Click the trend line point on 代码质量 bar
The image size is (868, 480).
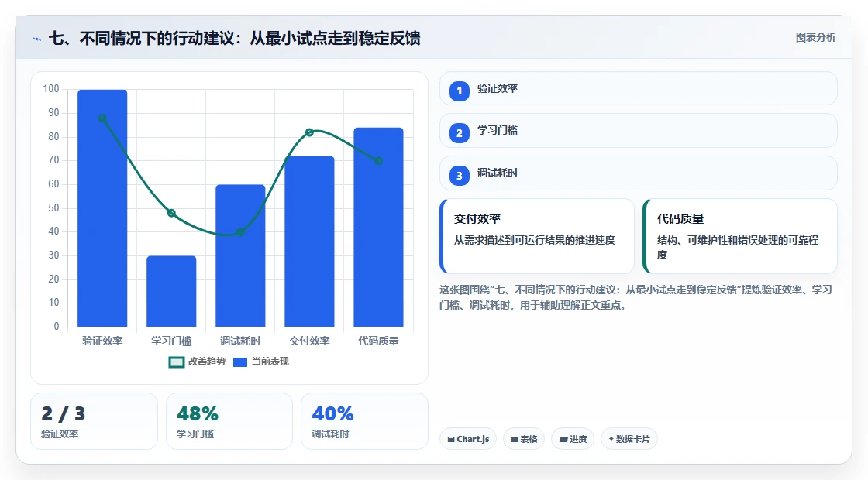click(x=379, y=161)
